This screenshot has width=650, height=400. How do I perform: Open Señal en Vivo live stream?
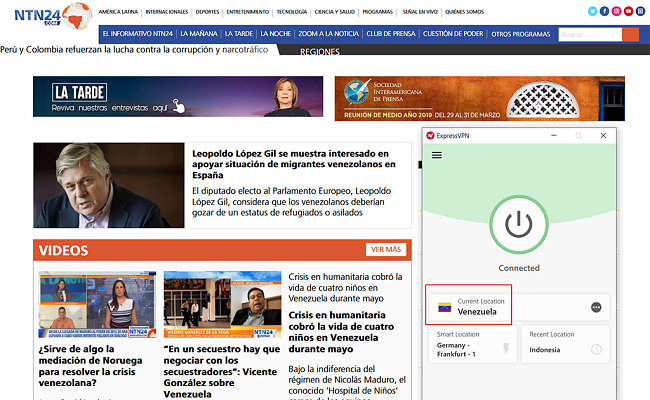pos(420,12)
